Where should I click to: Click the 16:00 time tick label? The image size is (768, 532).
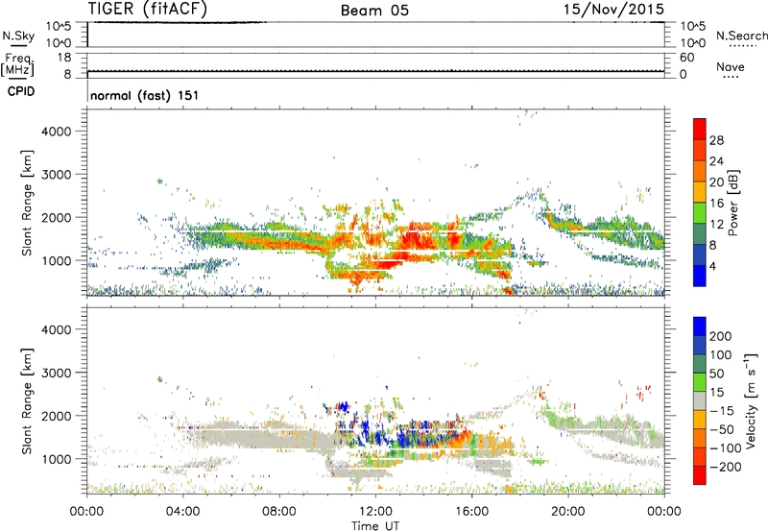pos(471,512)
